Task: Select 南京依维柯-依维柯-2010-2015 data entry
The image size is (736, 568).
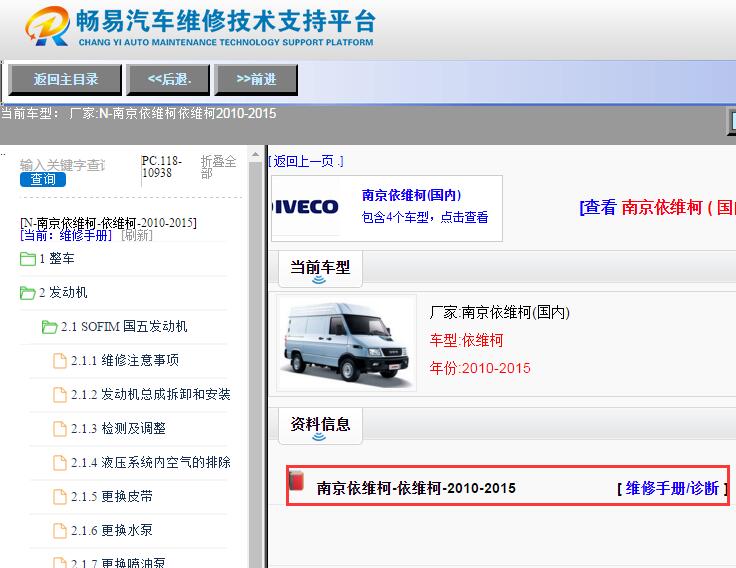Action: point(416,488)
